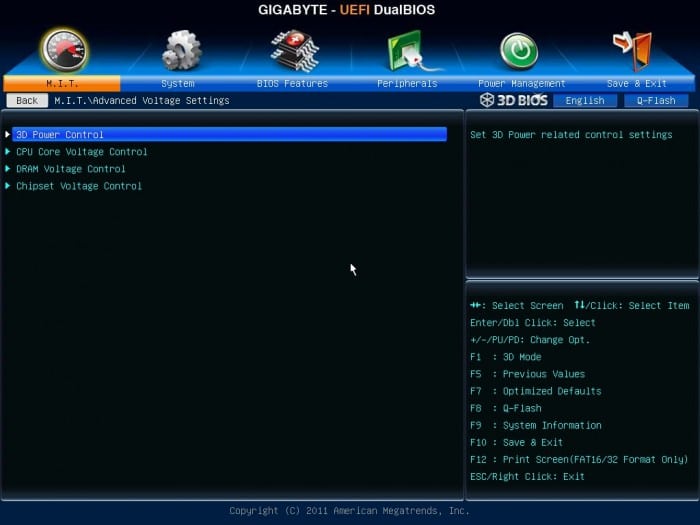Click the 'F5 : Previous Values' hint
700x525 pixels.
528,374
